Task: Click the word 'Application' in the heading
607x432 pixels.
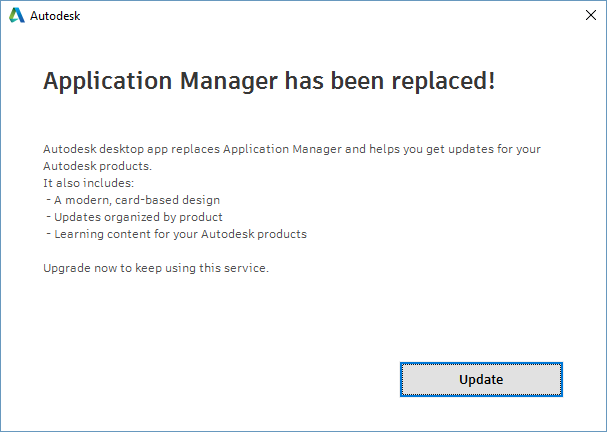Action: click(107, 81)
